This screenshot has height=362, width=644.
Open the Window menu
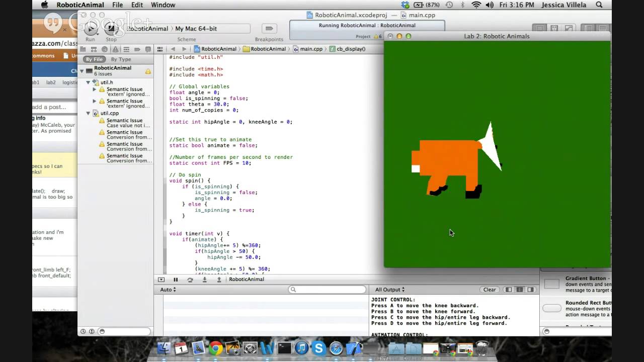pyautogui.click(x=163, y=5)
